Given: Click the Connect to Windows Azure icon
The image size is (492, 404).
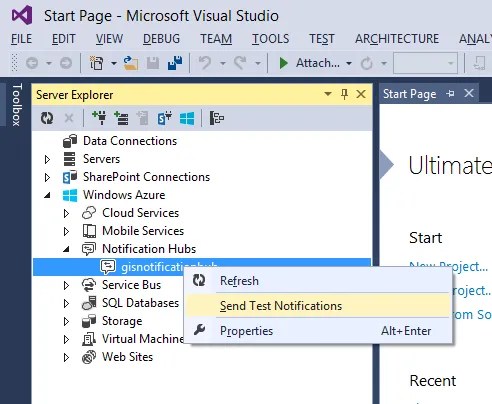Looking at the screenshot, I should pos(187,118).
